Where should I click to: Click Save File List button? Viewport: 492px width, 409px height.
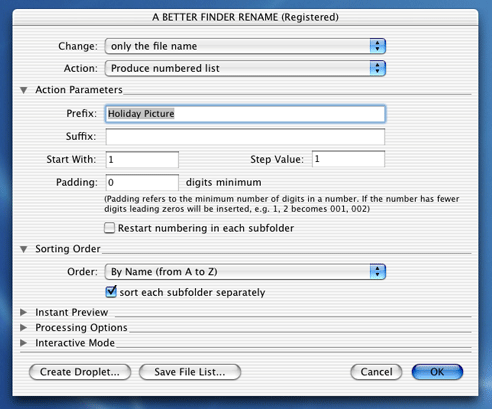[190, 372]
